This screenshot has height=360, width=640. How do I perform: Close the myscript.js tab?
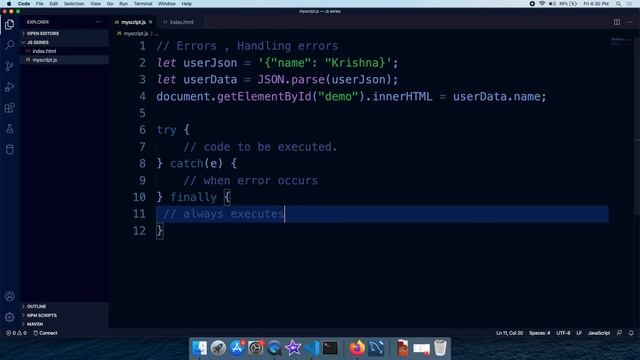click(151, 22)
